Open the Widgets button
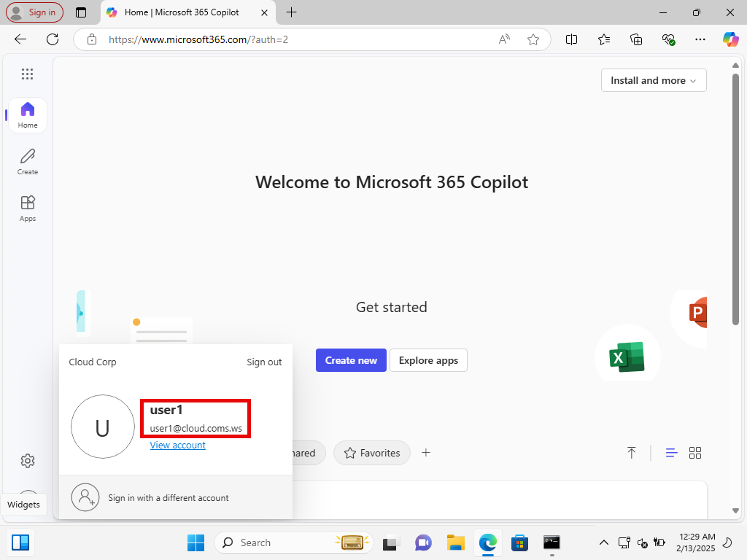This screenshot has width=747, height=560. (x=20, y=542)
